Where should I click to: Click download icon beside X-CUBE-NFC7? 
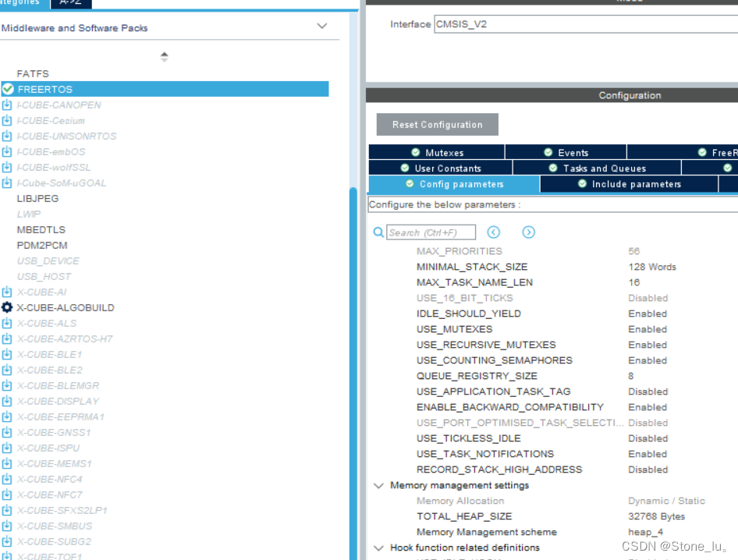click(6, 494)
